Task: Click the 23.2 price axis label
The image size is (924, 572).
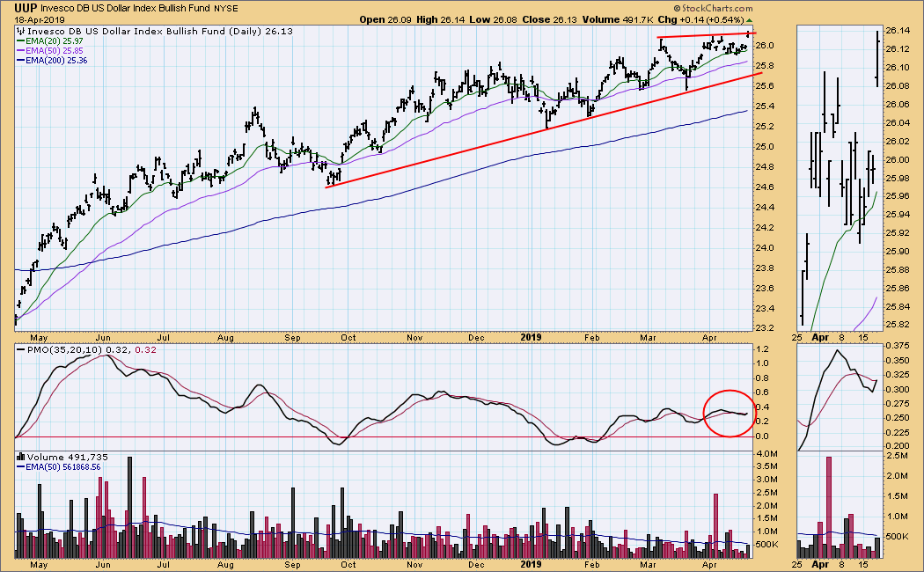Action: 765,327
